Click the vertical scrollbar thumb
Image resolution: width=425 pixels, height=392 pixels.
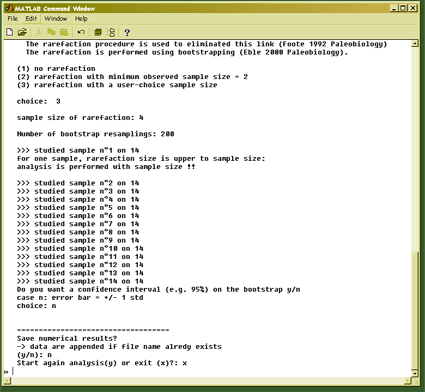[x=415, y=310]
